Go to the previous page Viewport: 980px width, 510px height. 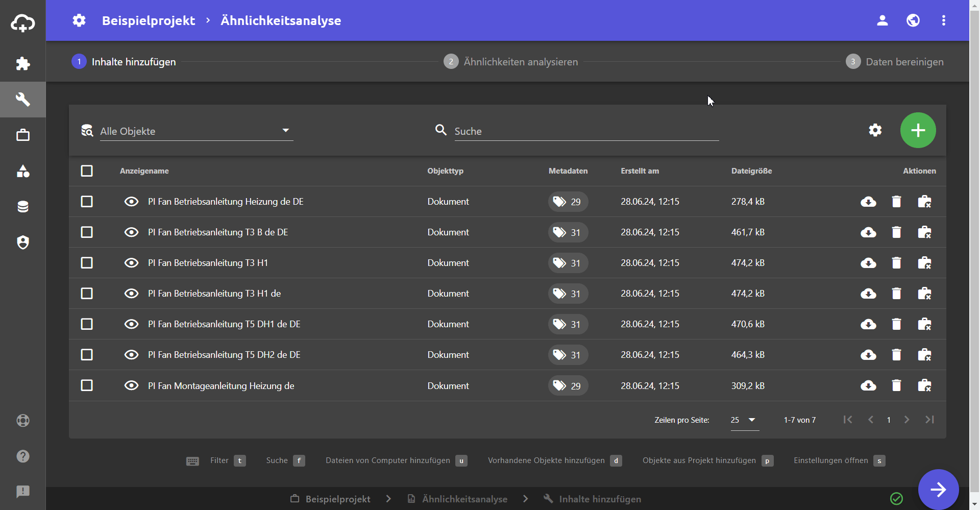click(x=871, y=420)
